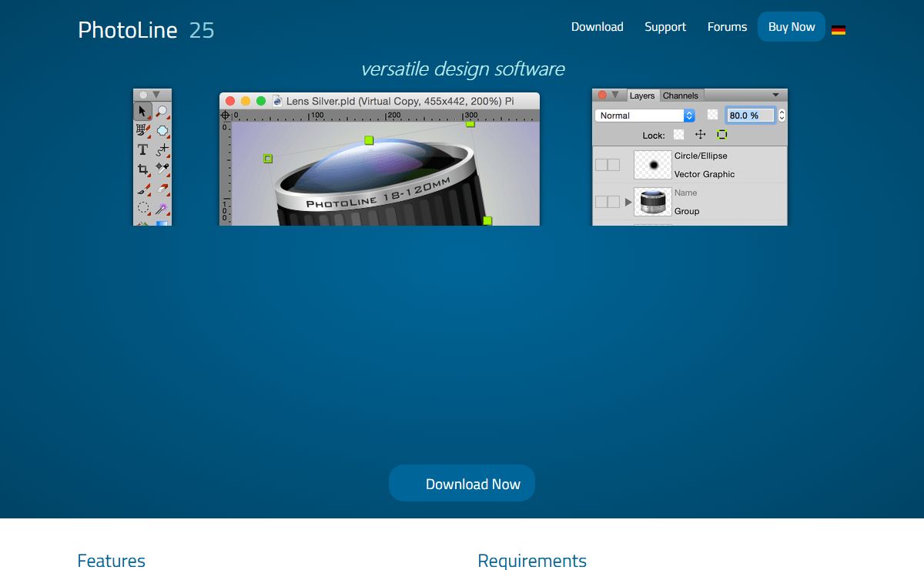This screenshot has width=924, height=570.
Task: Click the ruler origin crosshair icon
Action: (226, 116)
